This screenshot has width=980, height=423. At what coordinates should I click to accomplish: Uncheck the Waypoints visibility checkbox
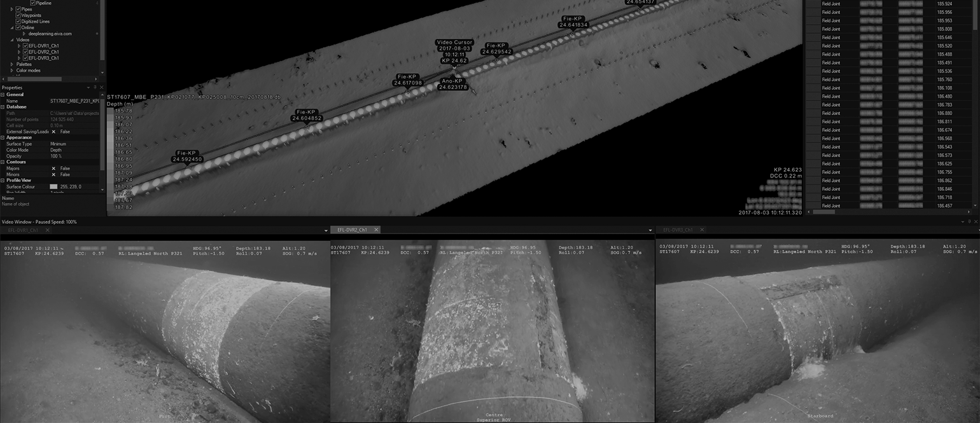click(x=18, y=15)
